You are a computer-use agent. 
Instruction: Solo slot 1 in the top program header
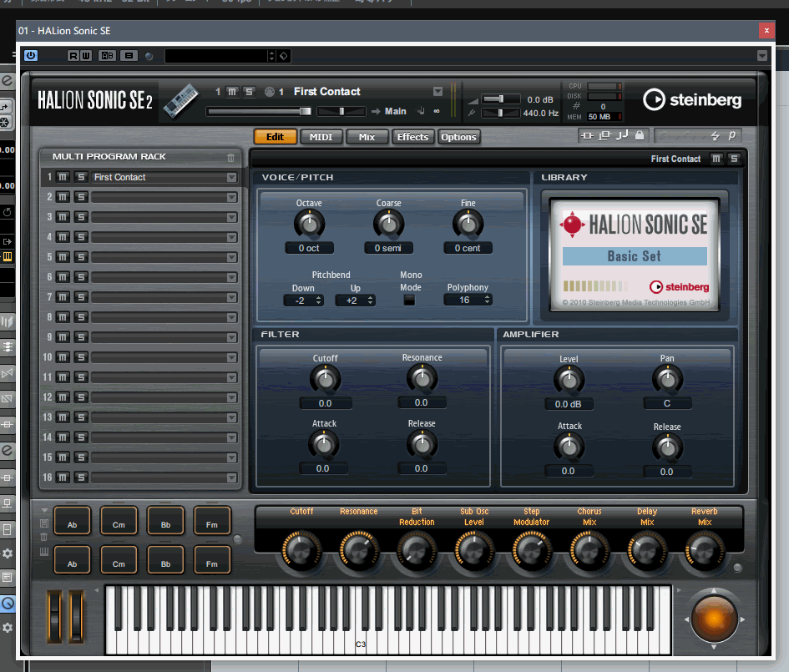coord(249,92)
